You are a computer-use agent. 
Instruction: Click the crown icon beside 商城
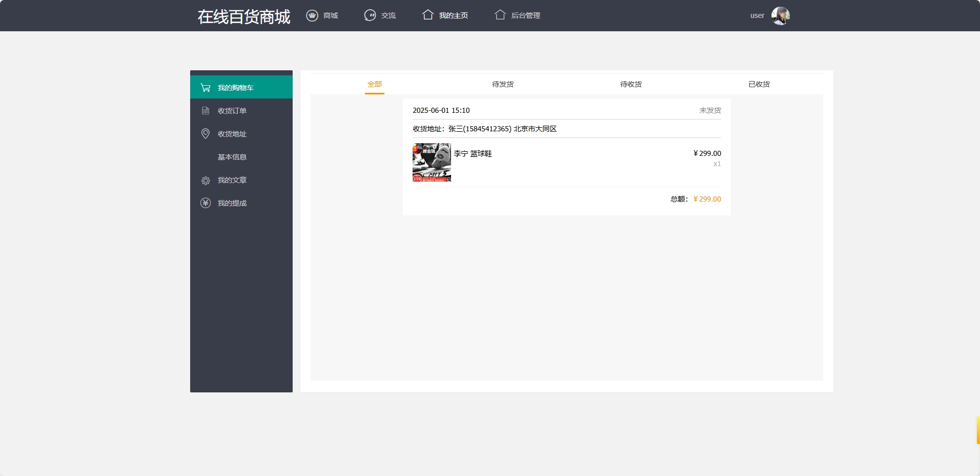tap(312, 15)
